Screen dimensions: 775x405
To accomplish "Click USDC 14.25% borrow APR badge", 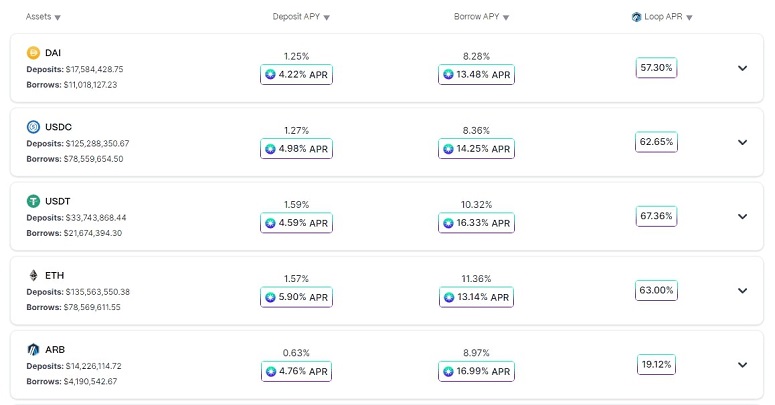I will (x=476, y=149).
